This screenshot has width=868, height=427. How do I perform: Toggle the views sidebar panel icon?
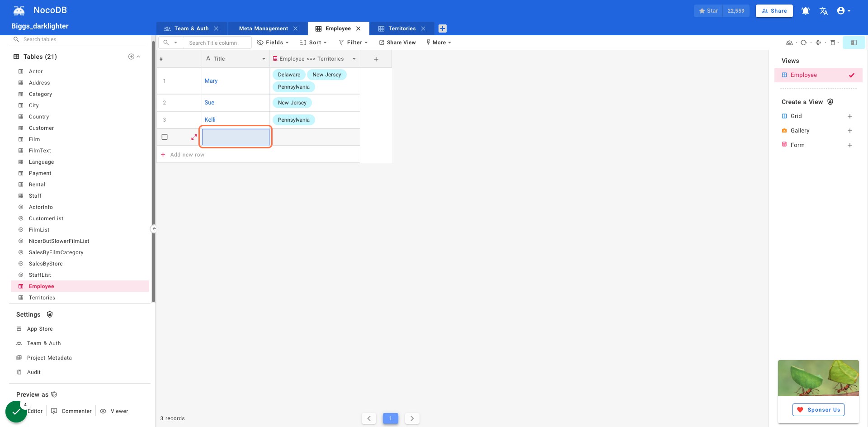(x=854, y=43)
